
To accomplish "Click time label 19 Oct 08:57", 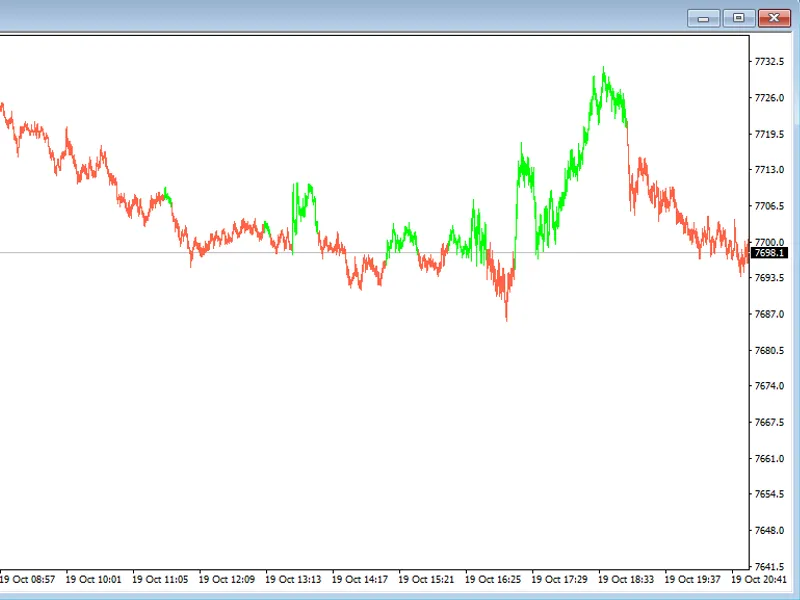I will point(27,580).
